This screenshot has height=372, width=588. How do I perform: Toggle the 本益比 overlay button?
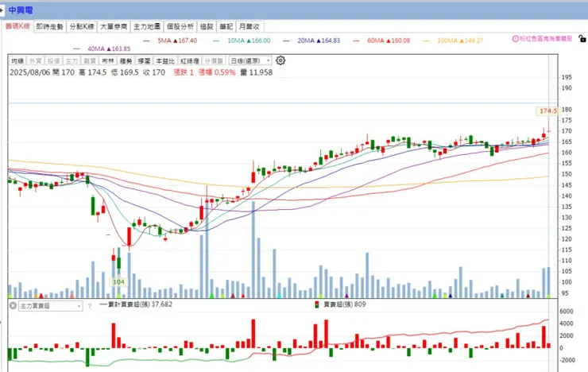pyautogui.click(x=165, y=60)
